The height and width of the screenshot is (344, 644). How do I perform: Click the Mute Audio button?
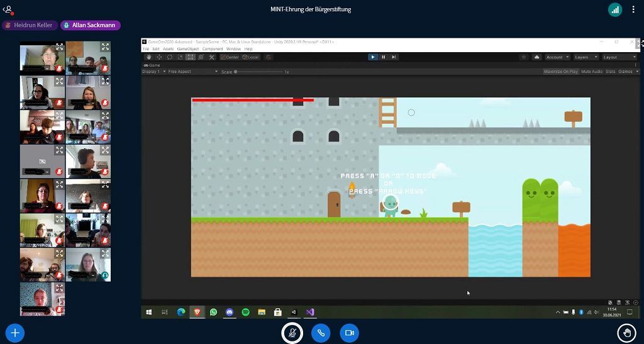(591, 72)
